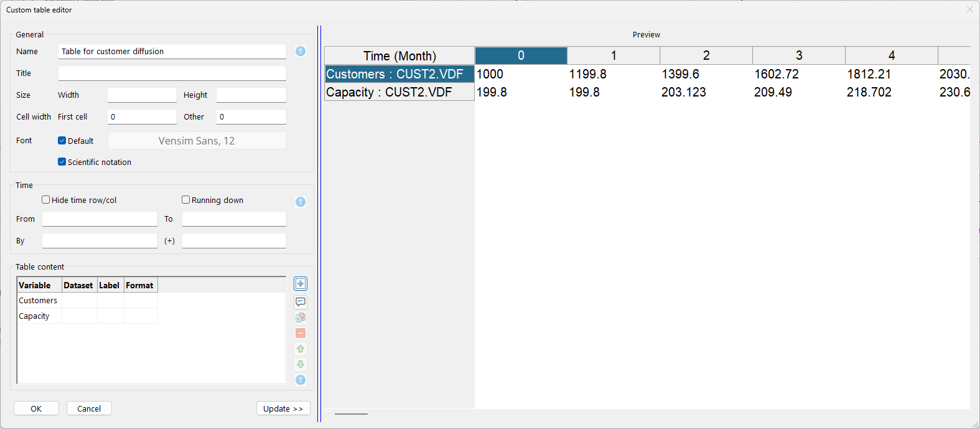Click the green move up arrow
This screenshot has width=980, height=429.
(x=301, y=349)
